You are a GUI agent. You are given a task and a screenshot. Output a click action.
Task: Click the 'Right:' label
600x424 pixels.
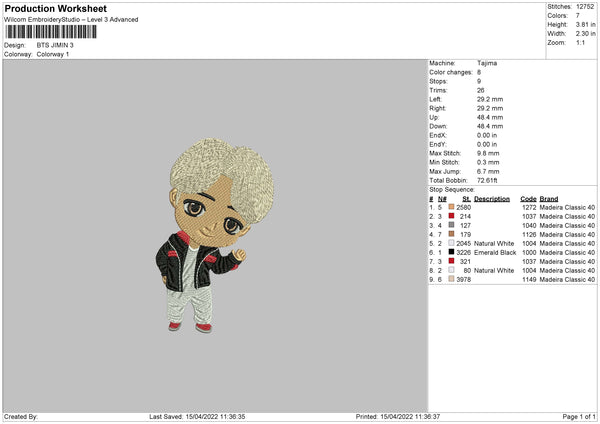[437, 108]
